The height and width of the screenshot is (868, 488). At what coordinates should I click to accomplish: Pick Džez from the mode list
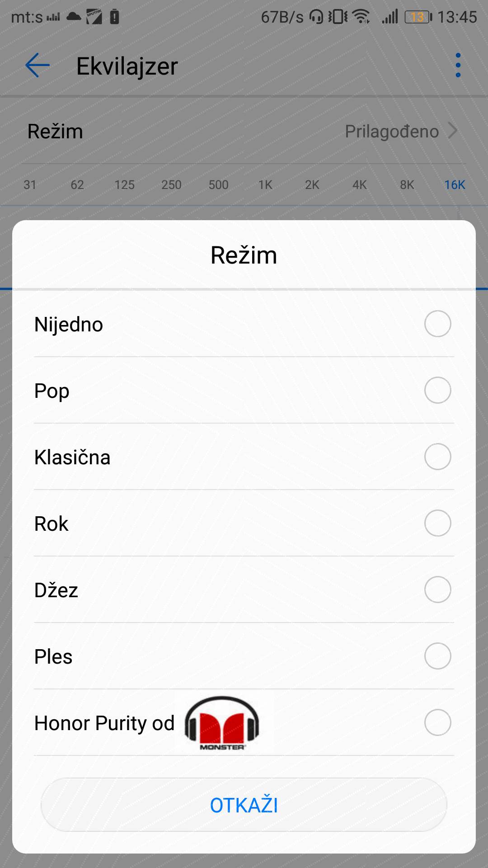coord(437,590)
